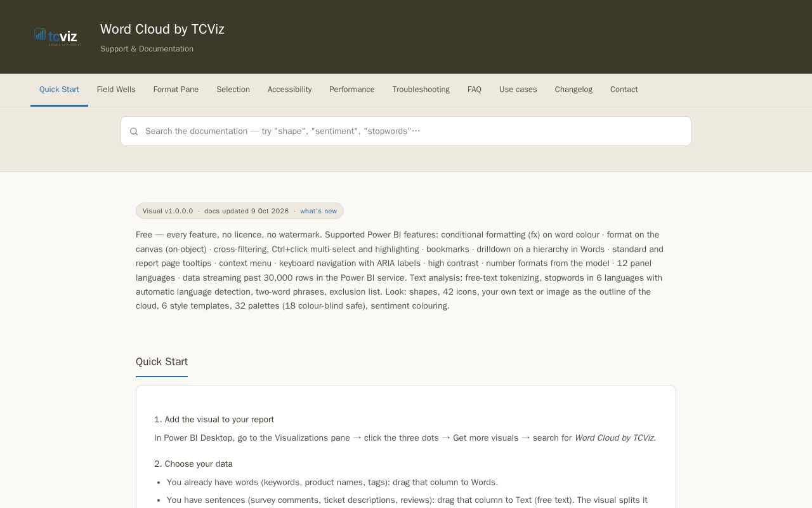Viewport: 812px width, 508px height.
Task: Click "1. Add the visual to your report"
Action: 214,420
